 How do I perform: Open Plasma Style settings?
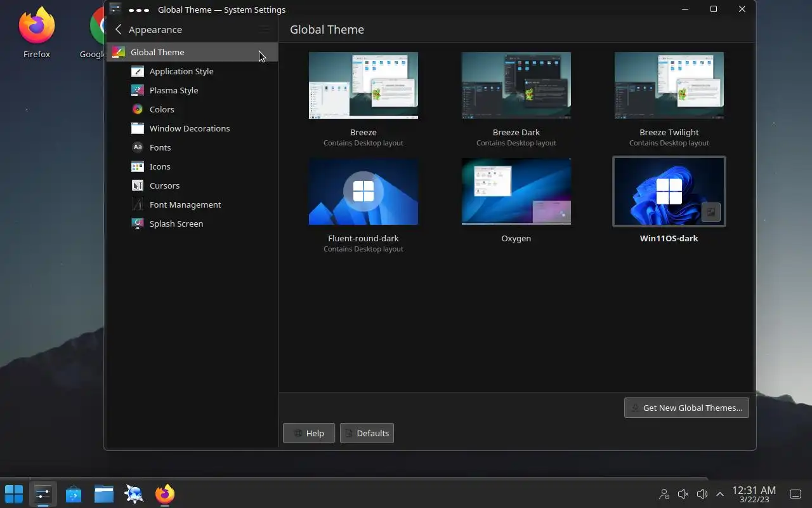pos(174,90)
